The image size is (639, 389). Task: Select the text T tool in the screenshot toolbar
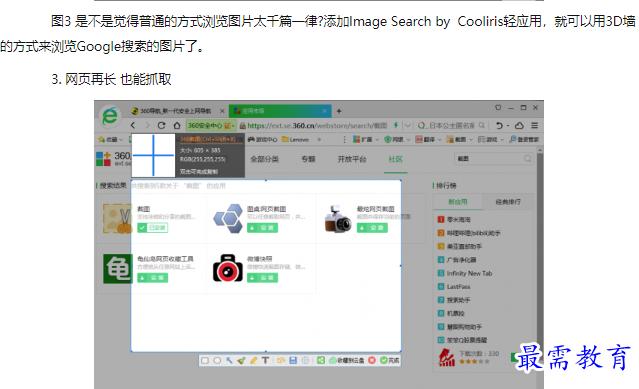265,360
